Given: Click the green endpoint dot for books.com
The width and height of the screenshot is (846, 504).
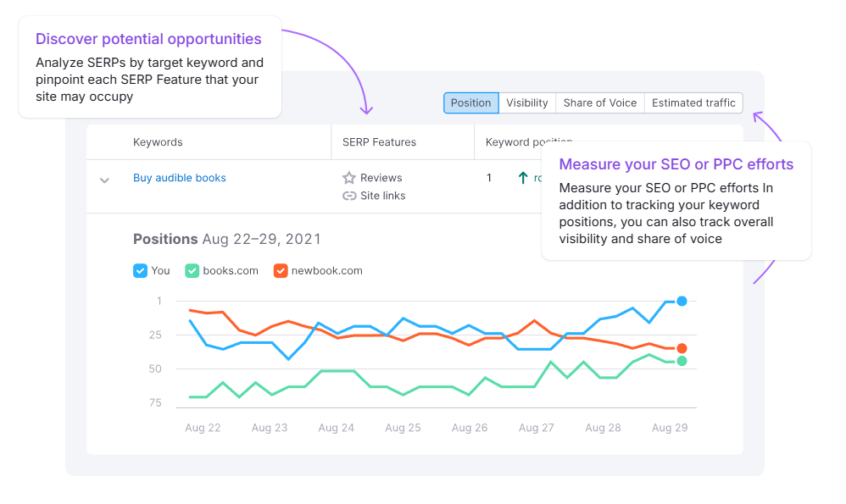Looking at the screenshot, I should pyautogui.click(x=682, y=361).
